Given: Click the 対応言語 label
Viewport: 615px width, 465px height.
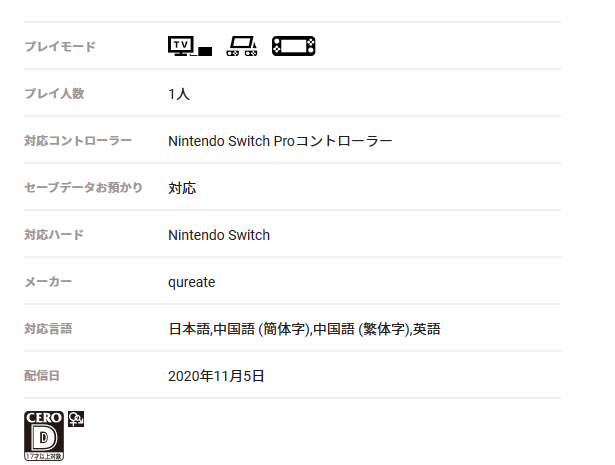Looking at the screenshot, I should click(48, 329).
